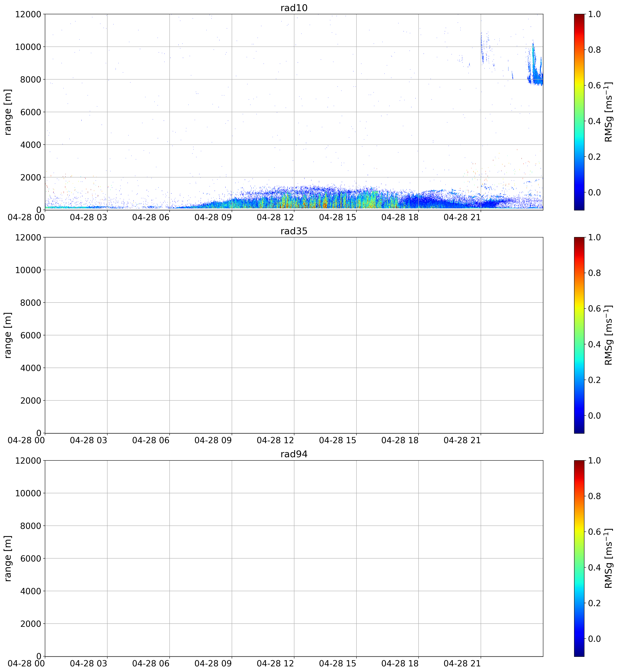Click the range [m] axis label on rad35
The image size is (618, 672).
pos(8,335)
